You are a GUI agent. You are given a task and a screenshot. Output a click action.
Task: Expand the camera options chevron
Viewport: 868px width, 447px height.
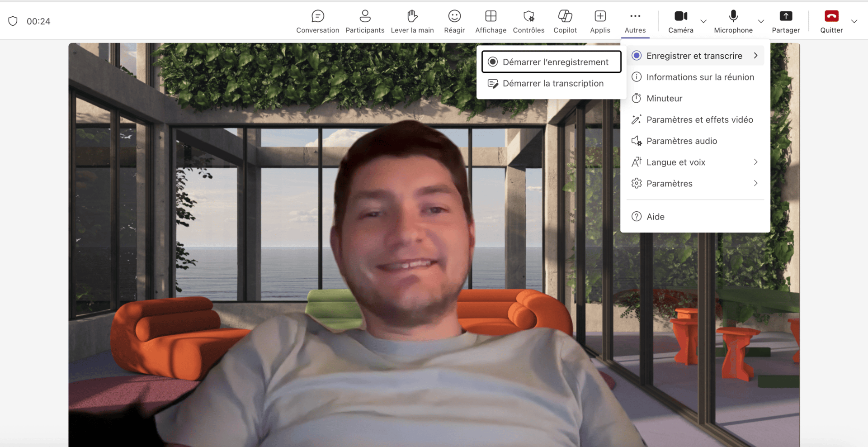click(x=703, y=21)
